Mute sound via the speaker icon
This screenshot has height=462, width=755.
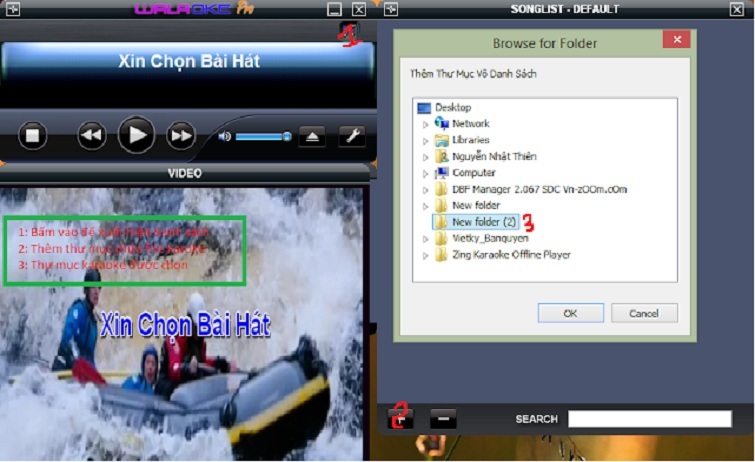tap(224, 137)
